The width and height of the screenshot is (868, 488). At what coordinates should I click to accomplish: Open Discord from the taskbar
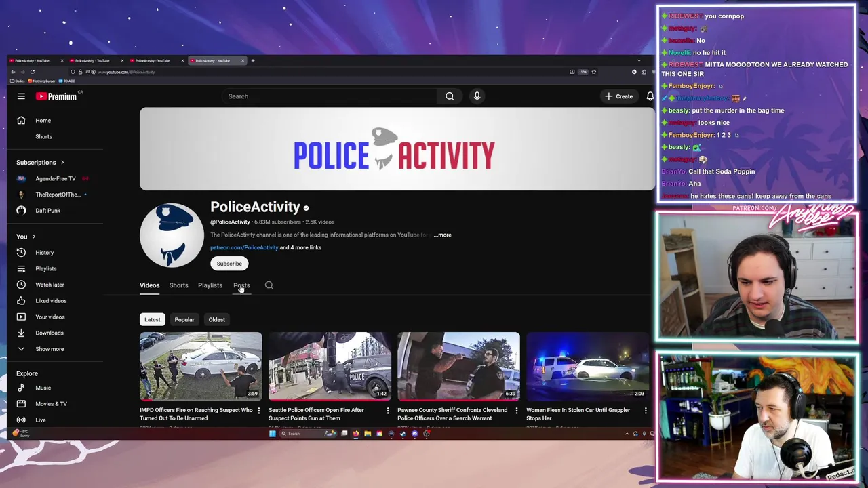[414, 434]
